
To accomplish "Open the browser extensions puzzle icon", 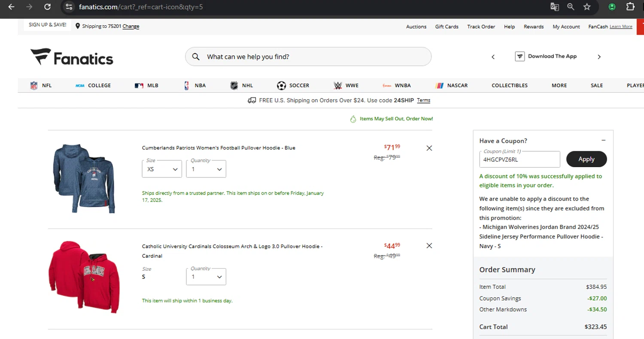I will click(x=630, y=7).
